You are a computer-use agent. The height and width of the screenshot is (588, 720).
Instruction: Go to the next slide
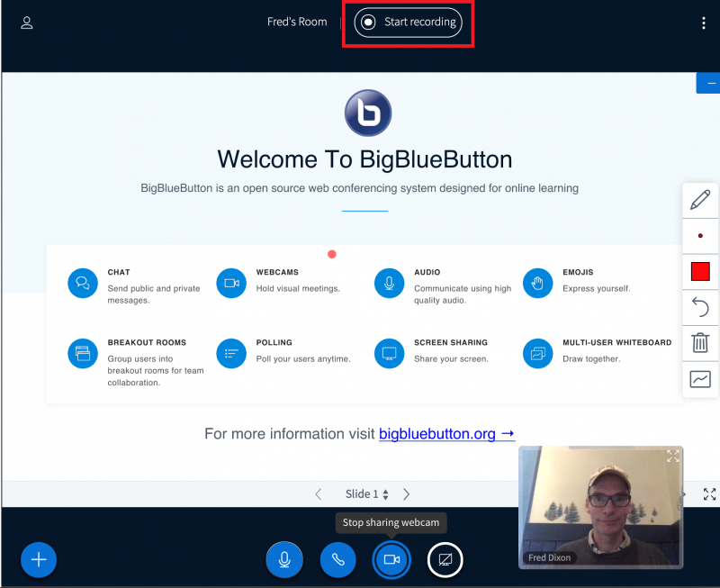[407, 494]
